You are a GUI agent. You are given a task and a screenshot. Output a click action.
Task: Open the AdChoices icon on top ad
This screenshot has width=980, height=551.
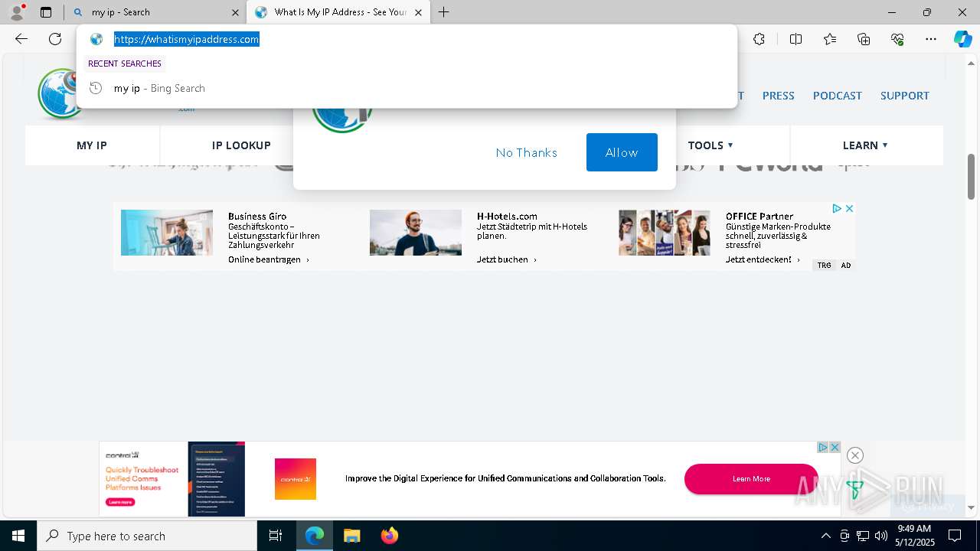click(837, 208)
